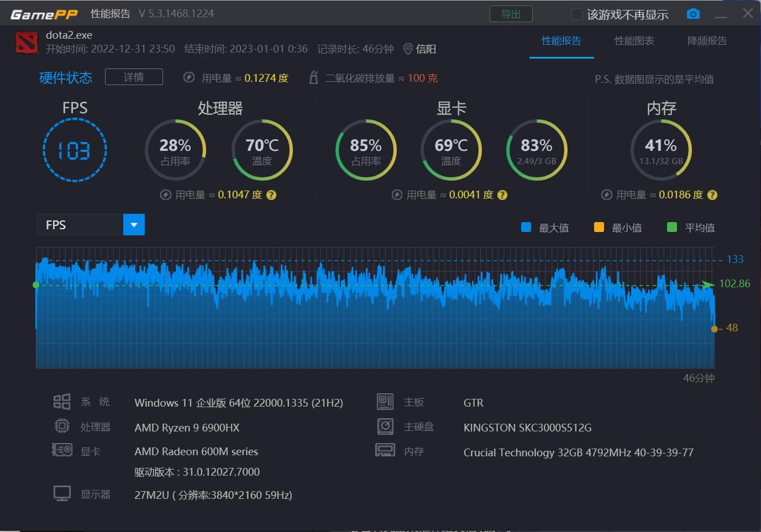Open the FPS chart dropdown arrow
Screen dimensions: 761x532
(x=134, y=224)
